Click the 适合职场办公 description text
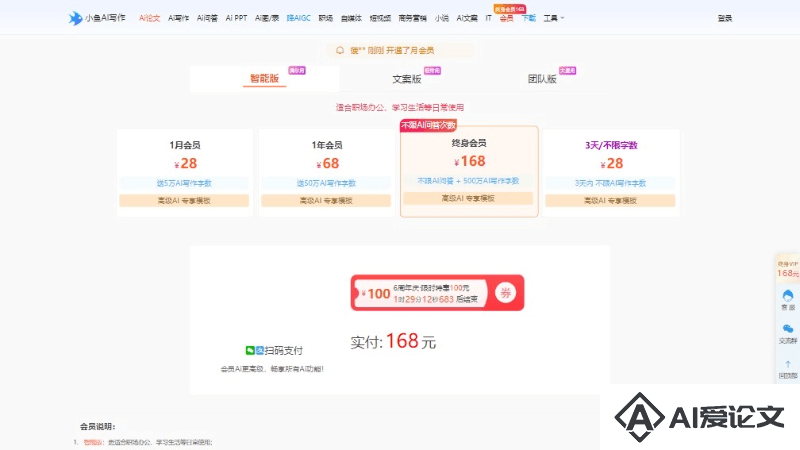800x450 pixels. click(399, 107)
